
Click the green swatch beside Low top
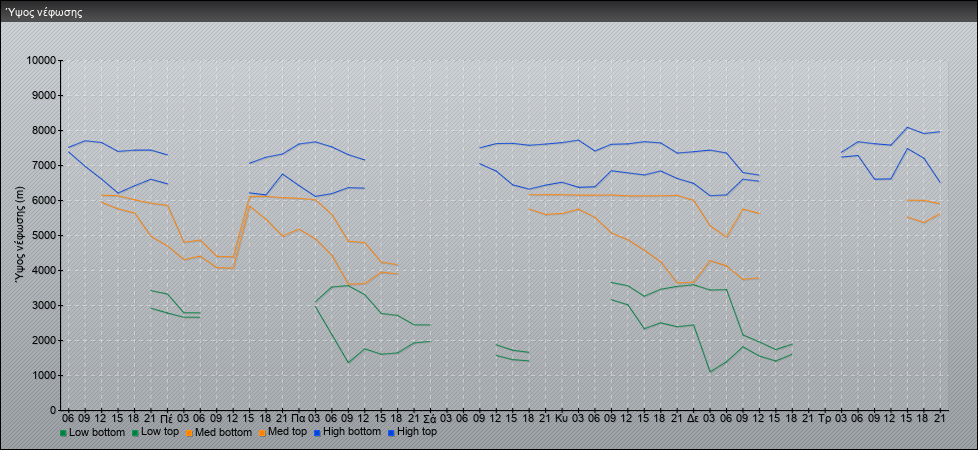click(135, 432)
